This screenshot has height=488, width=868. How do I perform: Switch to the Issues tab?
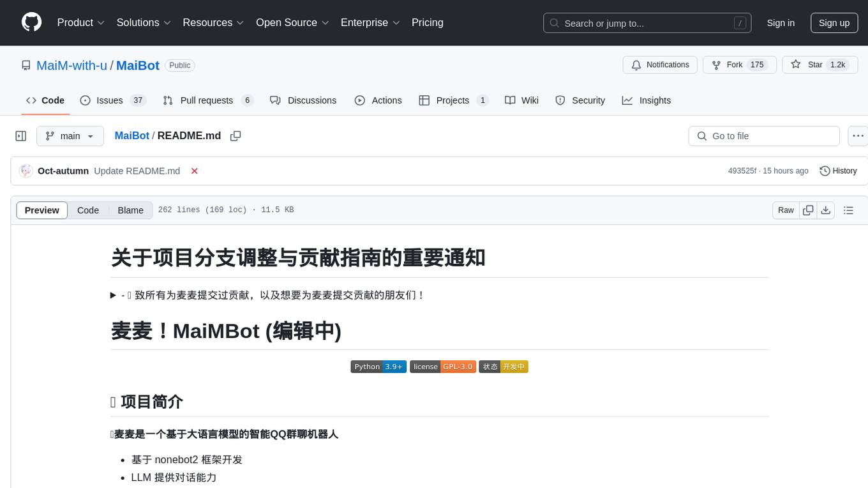tap(113, 100)
